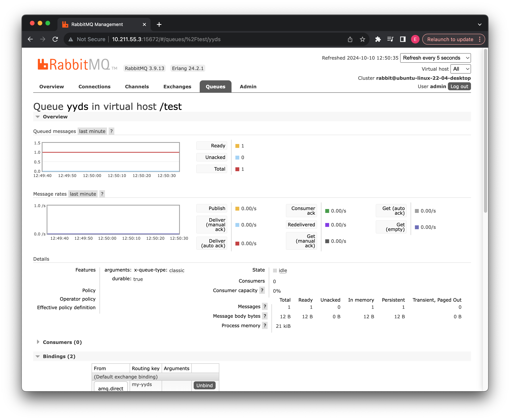Click the Log out button
The image size is (510, 420).
(x=459, y=86)
